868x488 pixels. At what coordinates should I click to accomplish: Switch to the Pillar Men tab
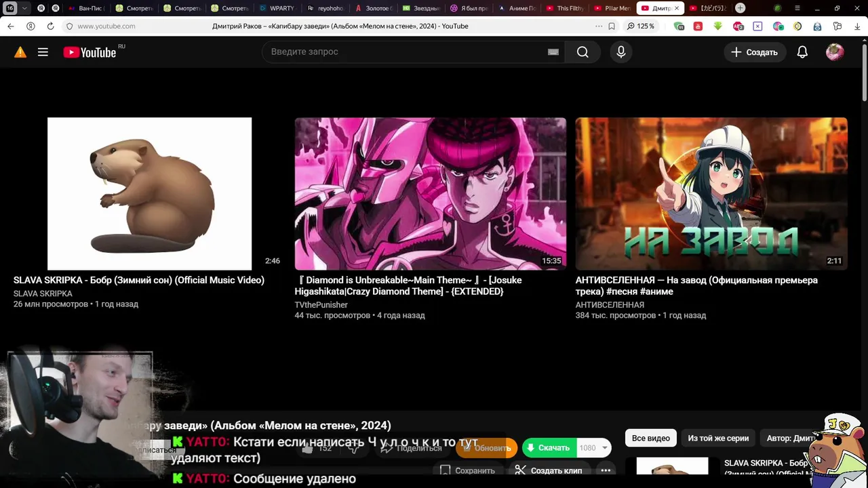pos(612,8)
